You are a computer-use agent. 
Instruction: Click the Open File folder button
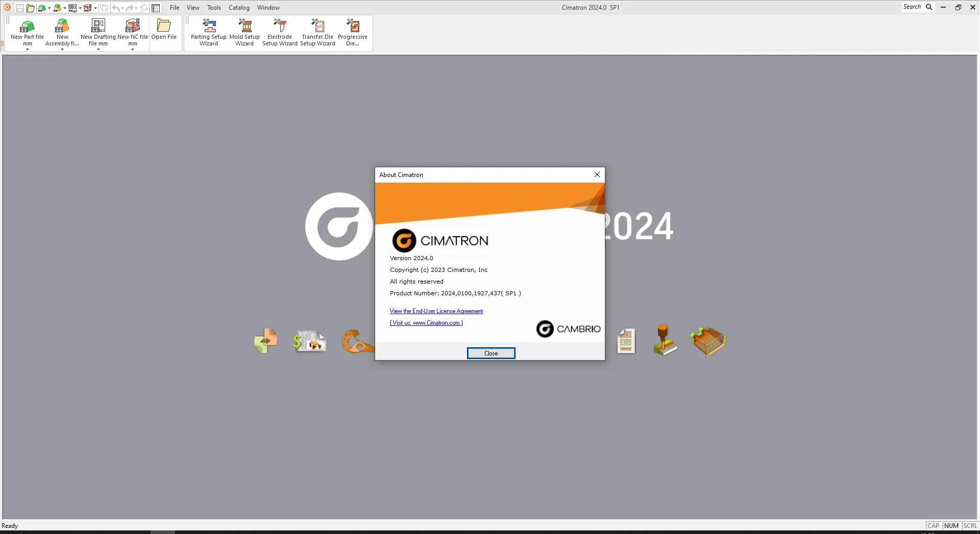164,30
